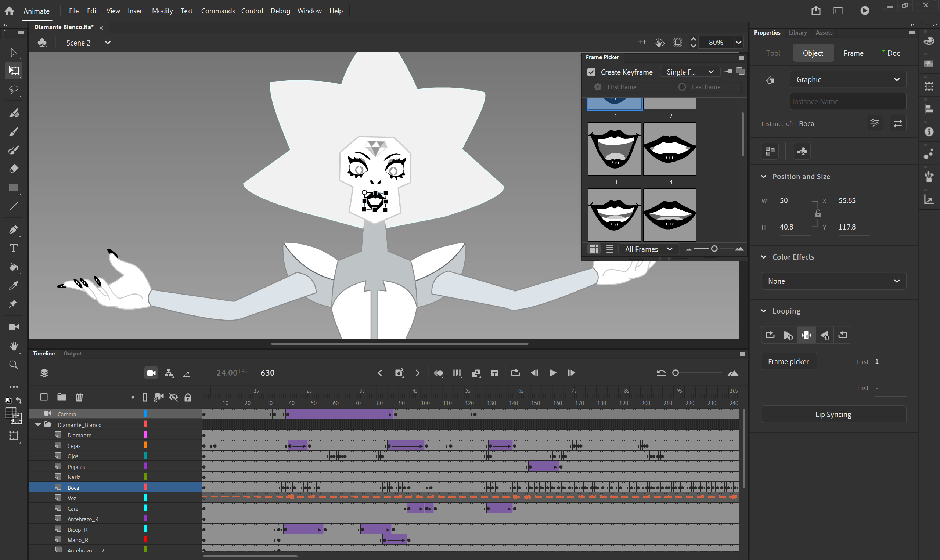Image resolution: width=940 pixels, height=560 pixels.
Task: Toggle hide all layers eye icon
Action: [x=173, y=397]
